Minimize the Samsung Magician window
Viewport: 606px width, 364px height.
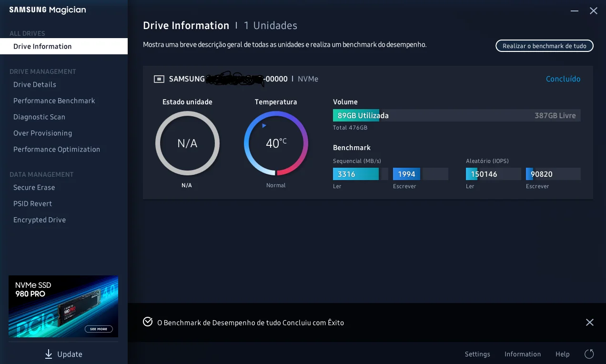[575, 10]
